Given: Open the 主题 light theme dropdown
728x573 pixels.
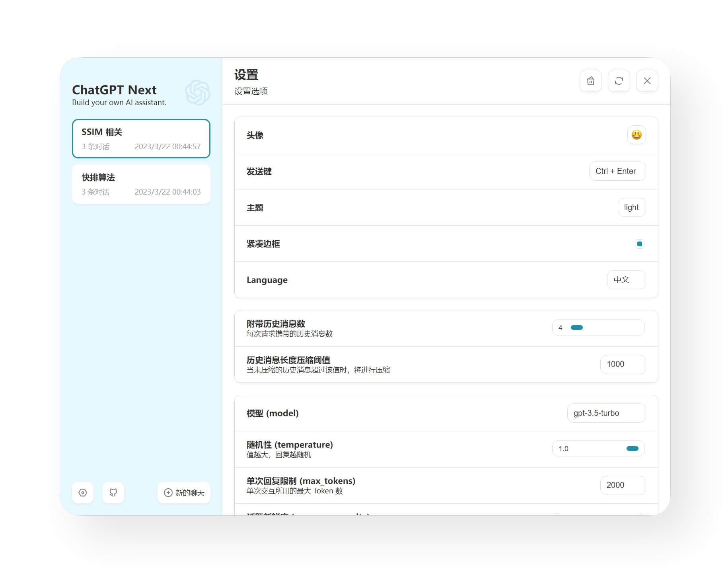Looking at the screenshot, I should 631,207.
